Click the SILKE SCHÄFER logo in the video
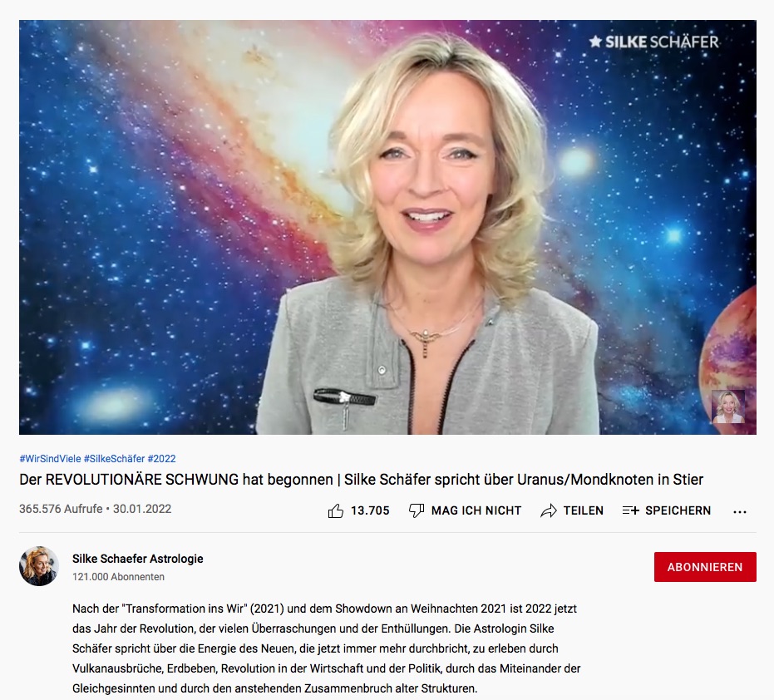 (653, 42)
